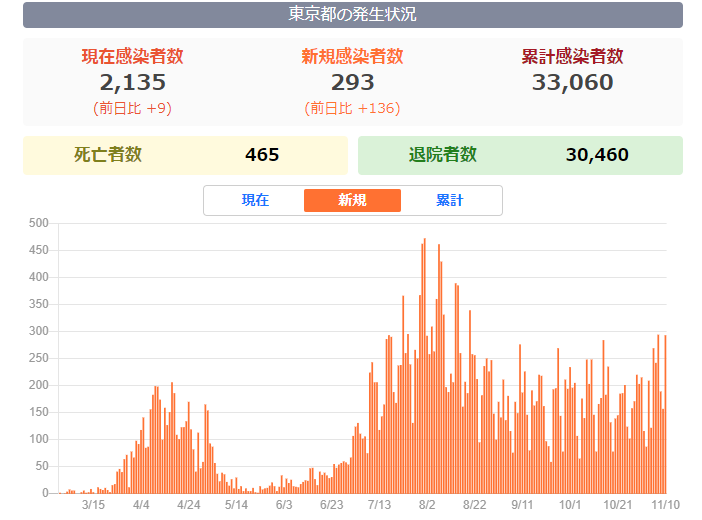Click the tallest chart bar near 8/2
Image resolution: width=702 pixels, height=520 pixels.
point(425,366)
